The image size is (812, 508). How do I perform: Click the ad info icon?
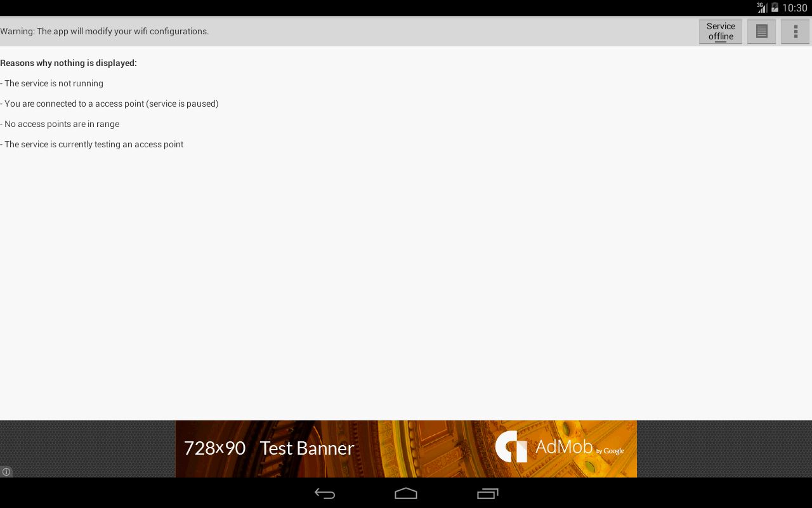click(x=6, y=472)
